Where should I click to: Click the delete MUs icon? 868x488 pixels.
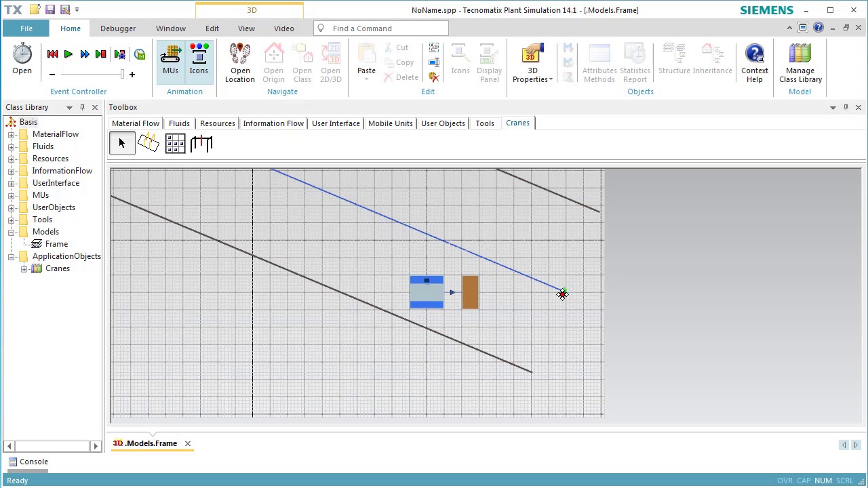coord(434,77)
